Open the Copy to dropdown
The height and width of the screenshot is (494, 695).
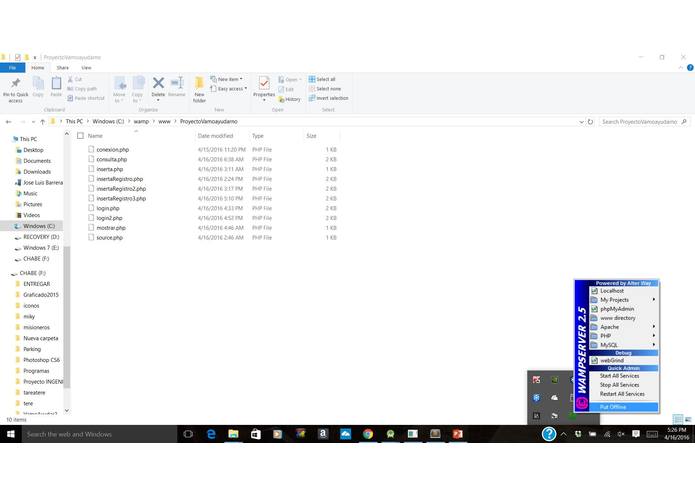[x=137, y=90]
